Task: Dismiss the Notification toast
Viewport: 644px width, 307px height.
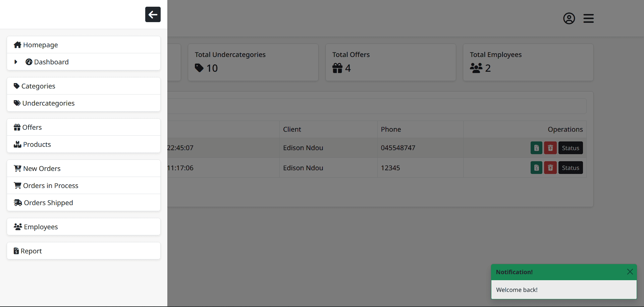Action: [x=630, y=272]
